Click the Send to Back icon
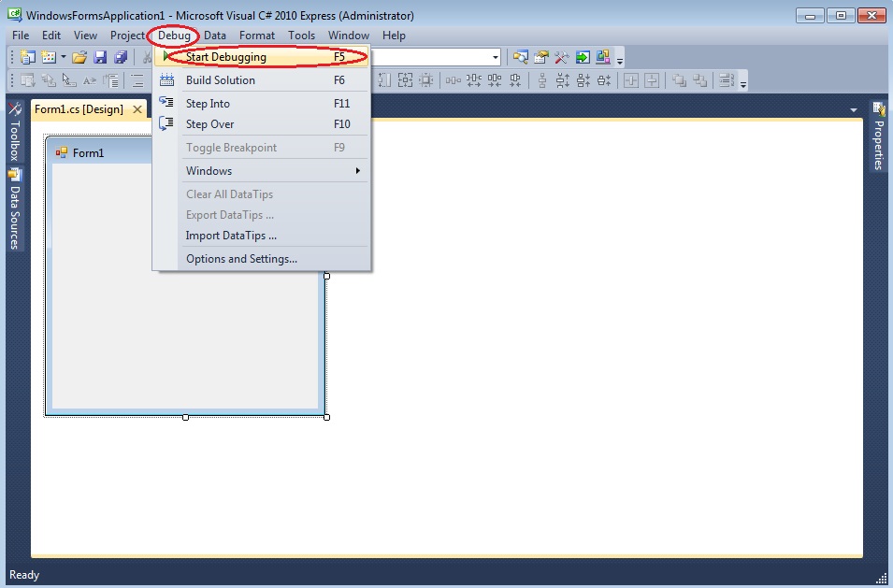 (x=699, y=80)
